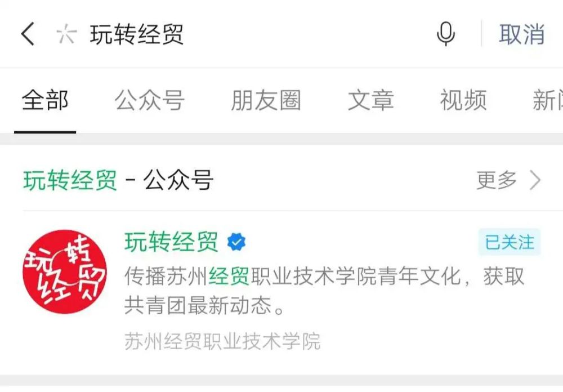Cancel the search with 取消
This screenshot has height=392, width=563.
point(522,34)
